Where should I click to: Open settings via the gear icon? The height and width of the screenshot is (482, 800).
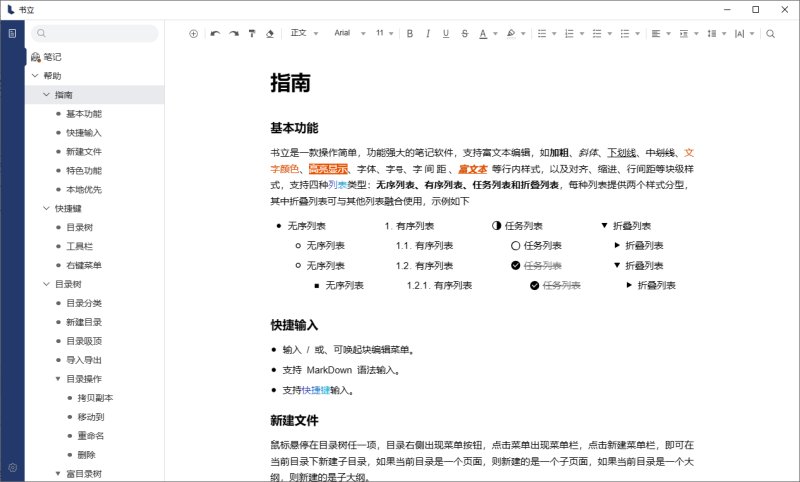(13, 468)
